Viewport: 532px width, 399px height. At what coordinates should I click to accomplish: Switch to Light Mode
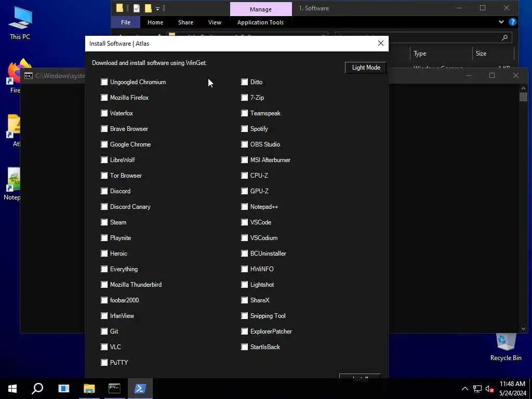[x=366, y=68]
